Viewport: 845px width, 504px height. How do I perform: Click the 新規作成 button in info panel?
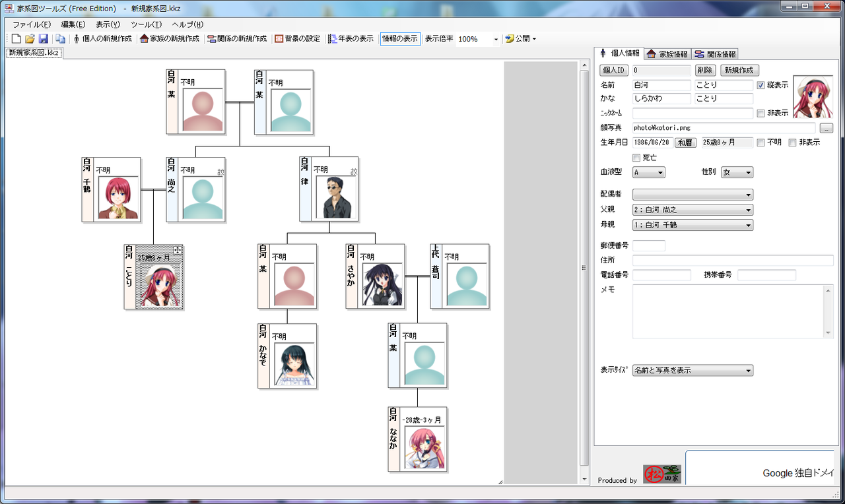coord(740,70)
